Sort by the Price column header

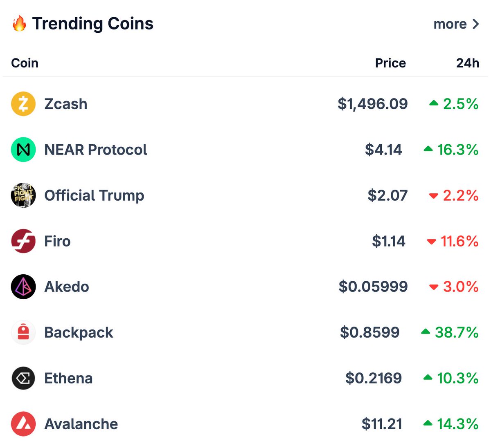[390, 63]
